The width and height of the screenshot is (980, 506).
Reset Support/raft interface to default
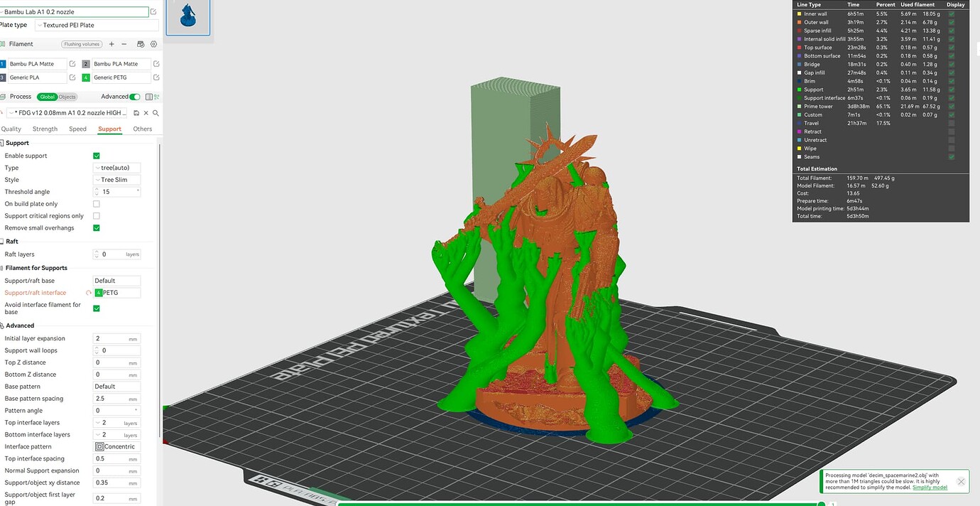point(89,293)
